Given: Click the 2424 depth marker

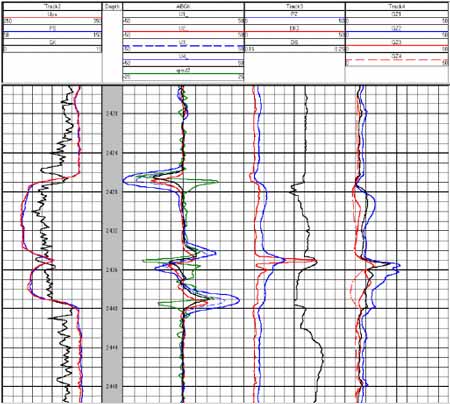Looking at the screenshot, I should [113, 153].
